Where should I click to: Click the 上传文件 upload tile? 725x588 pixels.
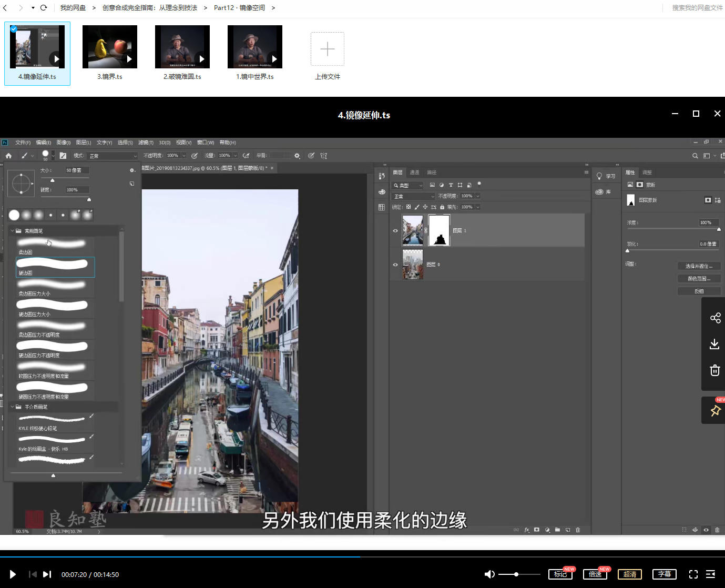pyautogui.click(x=327, y=49)
